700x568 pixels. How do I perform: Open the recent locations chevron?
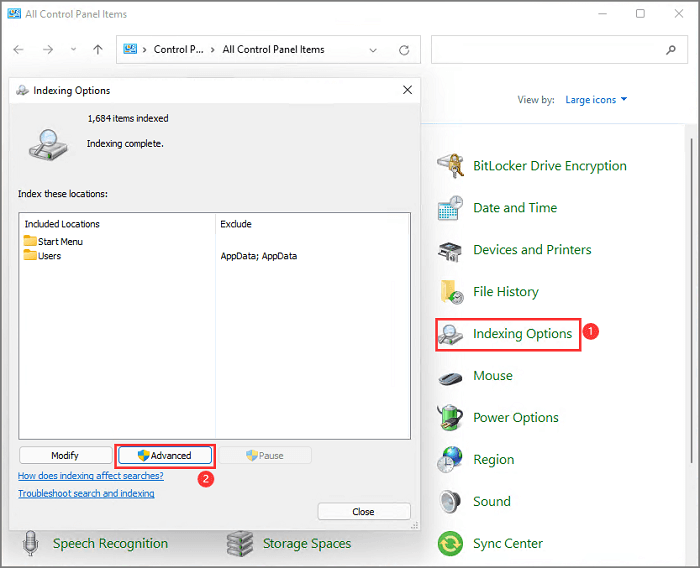tap(73, 49)
